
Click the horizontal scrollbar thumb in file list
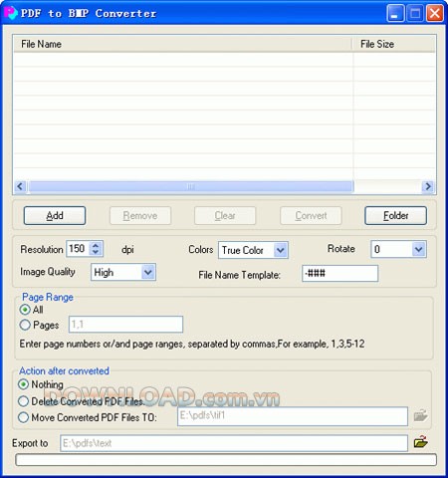click(x=190, y=186)
